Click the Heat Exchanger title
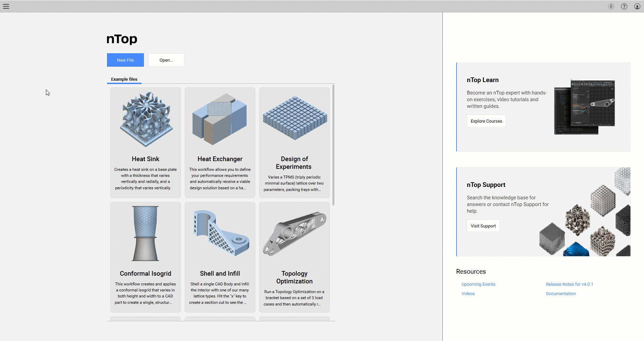This screenshot has width=644, height=341. [x=220, y=159]
